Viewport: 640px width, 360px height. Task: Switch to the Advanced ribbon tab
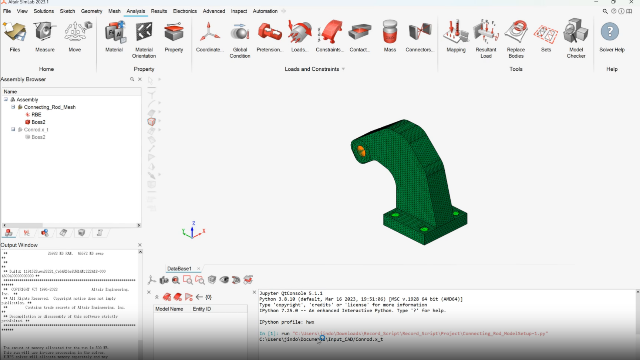[214, 11]
